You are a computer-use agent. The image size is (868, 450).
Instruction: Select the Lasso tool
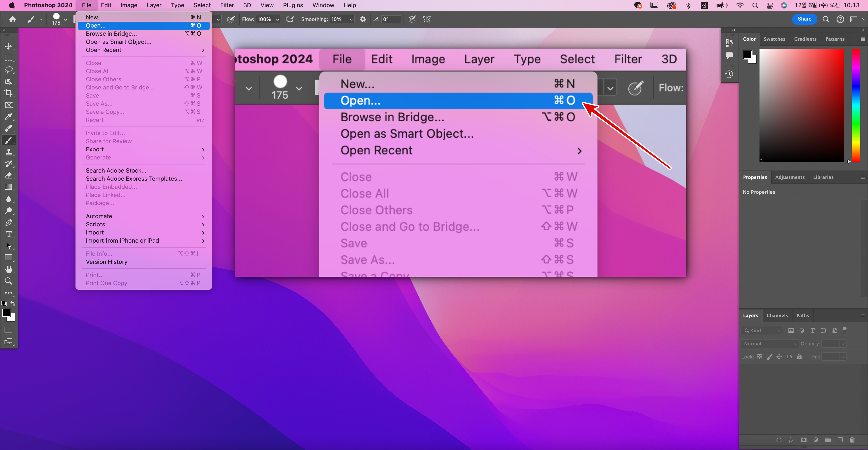tap(9, 70)
